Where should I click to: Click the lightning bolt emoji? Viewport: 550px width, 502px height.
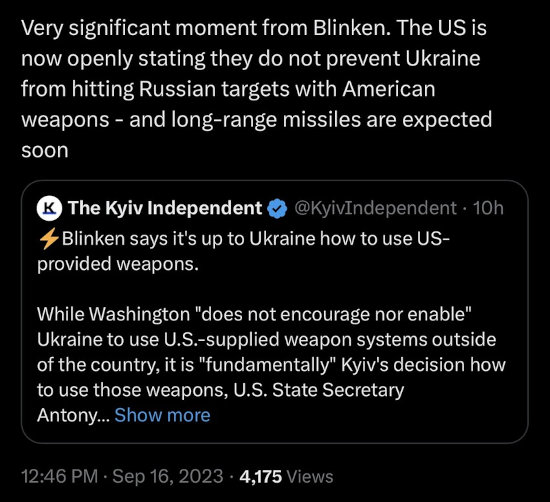click(49, 239)
